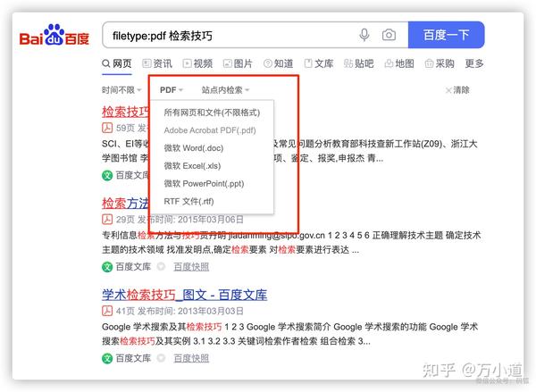The width and height of the screenshot is (536, 392).
Task: Click PDF icon beside 41页 result
Action: [x=107, y=311]
